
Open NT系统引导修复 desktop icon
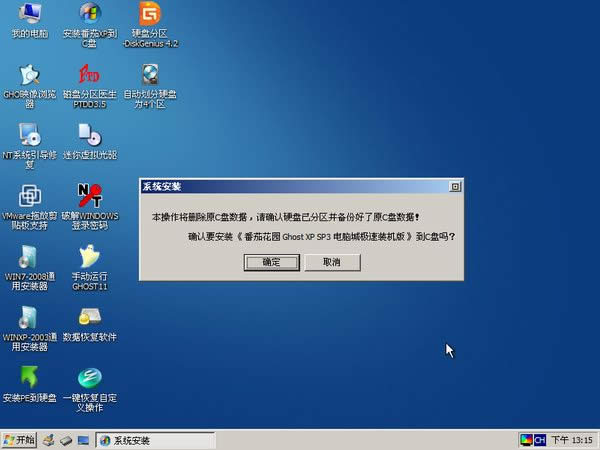pos(30,135)
